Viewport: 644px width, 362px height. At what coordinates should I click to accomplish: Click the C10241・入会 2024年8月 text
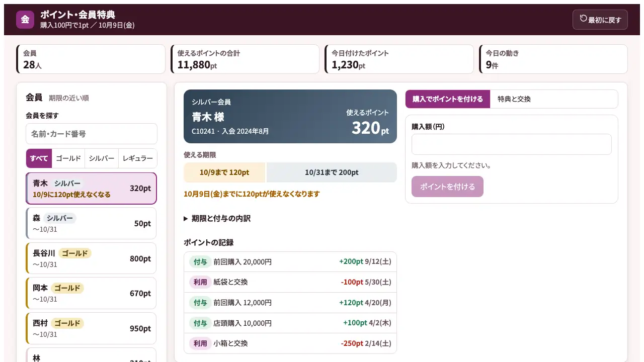point(230,131)
